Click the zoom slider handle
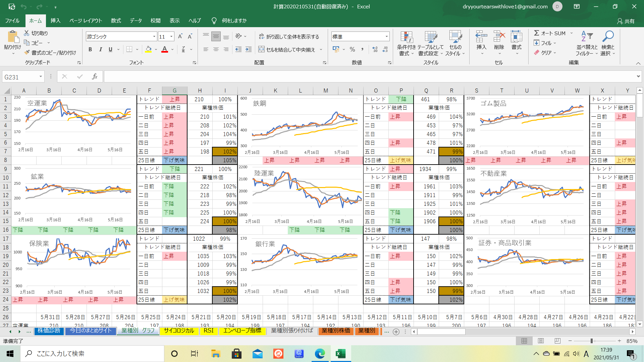Image resolution: width=644 pixels, height=362 pixels. (x=592, y=341)
